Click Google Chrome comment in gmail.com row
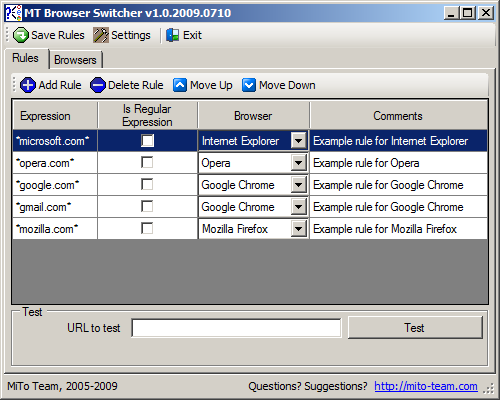The width and height of the screenshot is (500, 400). tap(388, 207)
